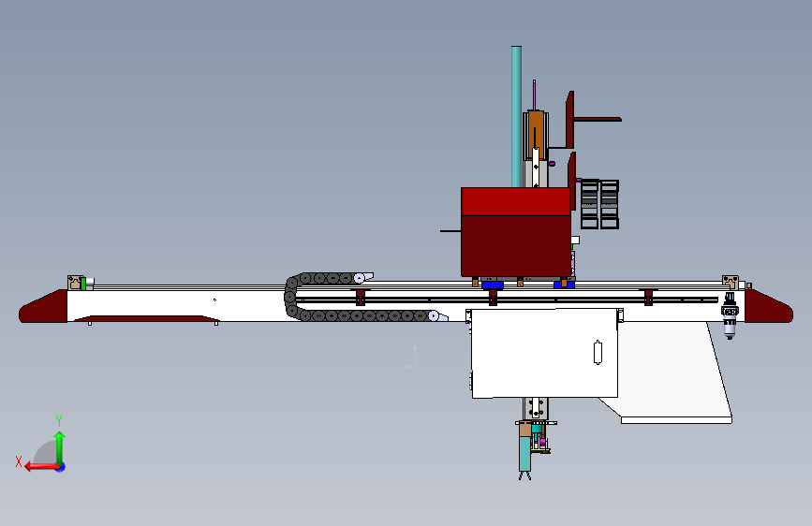The image size is (812, 526).
Task: Select the dark red left end cap
Action: [x=43, y=307]
